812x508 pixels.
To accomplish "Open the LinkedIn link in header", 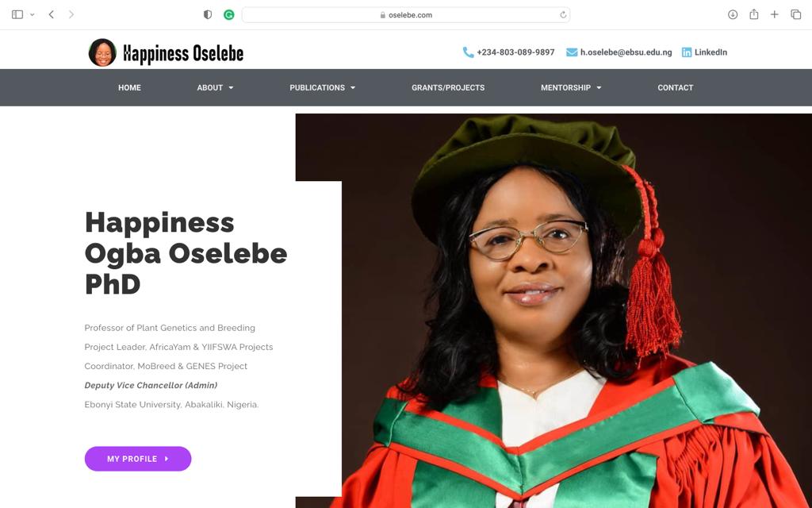I will click(x=704, y=52).
